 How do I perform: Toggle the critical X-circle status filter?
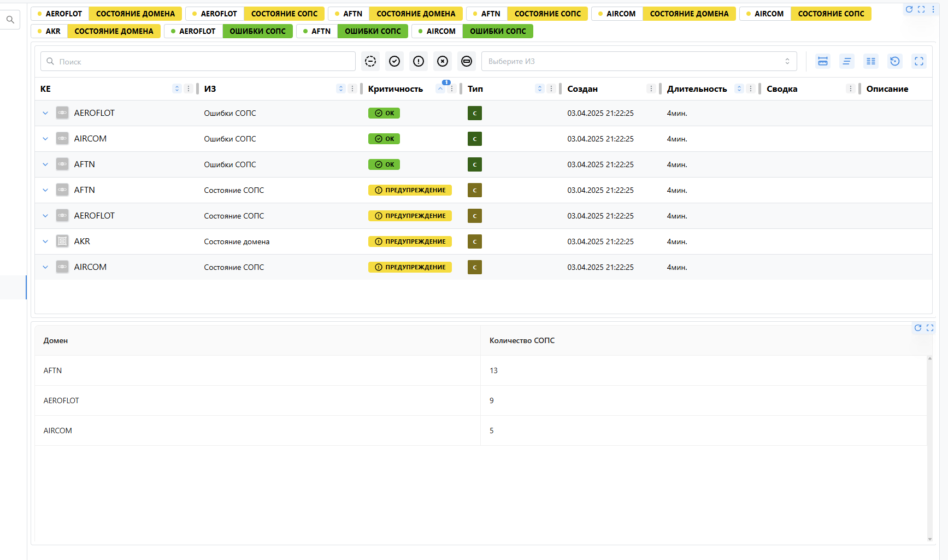point(443,61)
